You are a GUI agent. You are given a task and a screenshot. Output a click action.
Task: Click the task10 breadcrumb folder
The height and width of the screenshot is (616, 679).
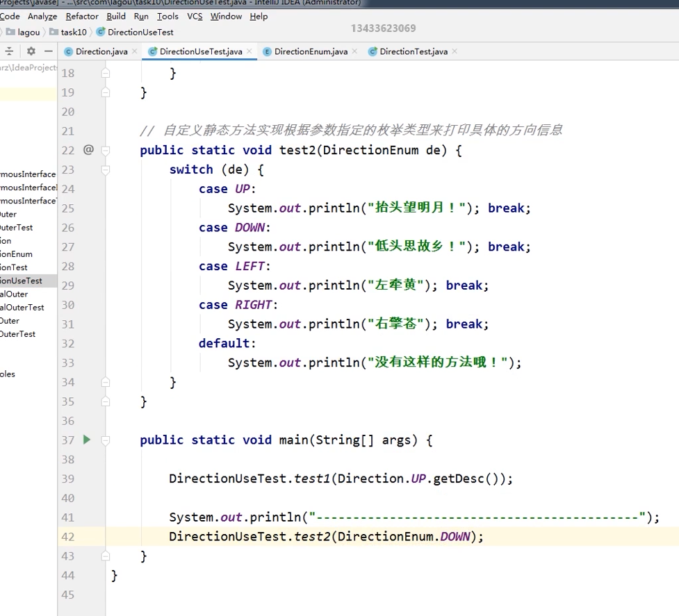(x=68, y=32)
